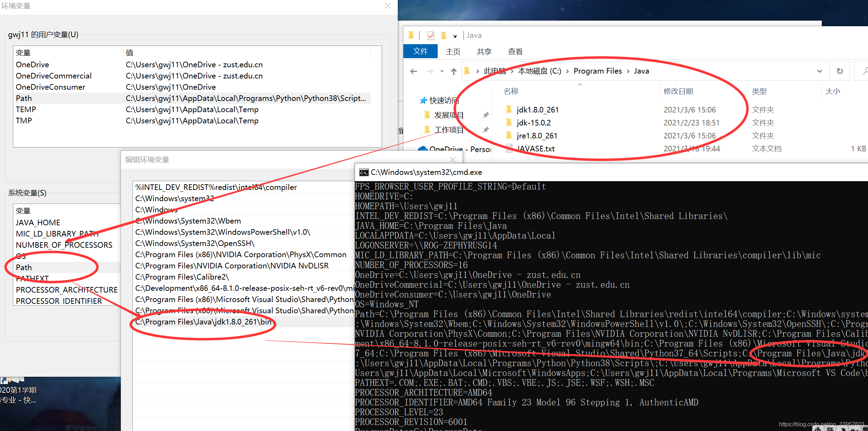Screen dimensions: 868x431
Task: Select PROCESSOR_IDENTIFIER in system variables
Action: tap(67, 301)
